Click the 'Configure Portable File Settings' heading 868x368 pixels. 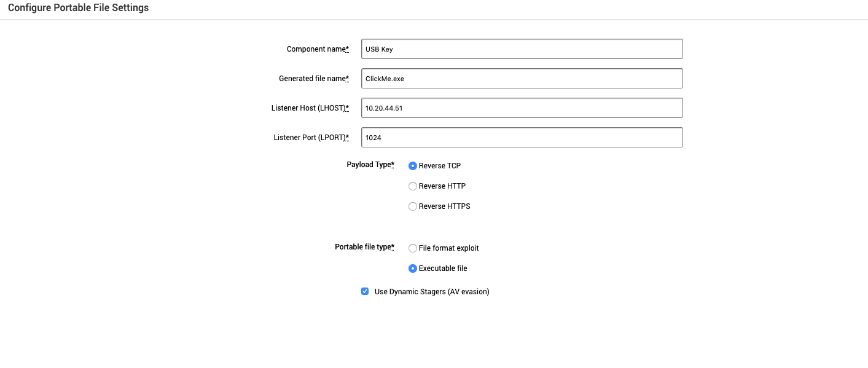pyautogui.click(x=78, y=8)
